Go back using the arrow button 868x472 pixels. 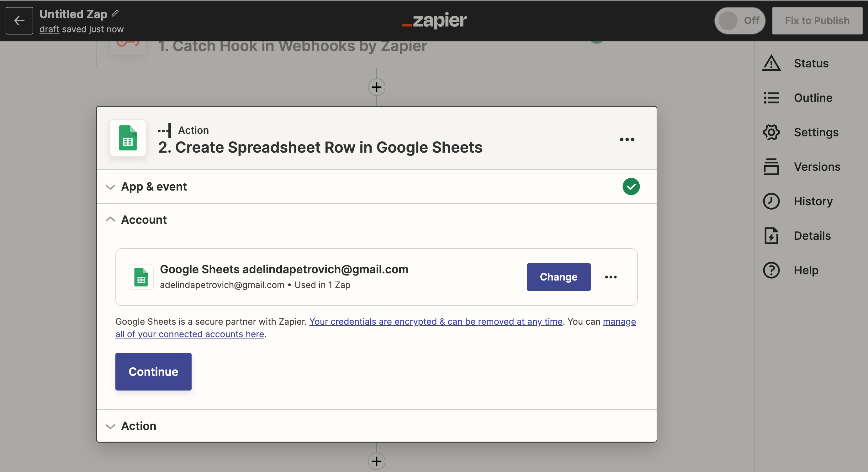point(19,21)
